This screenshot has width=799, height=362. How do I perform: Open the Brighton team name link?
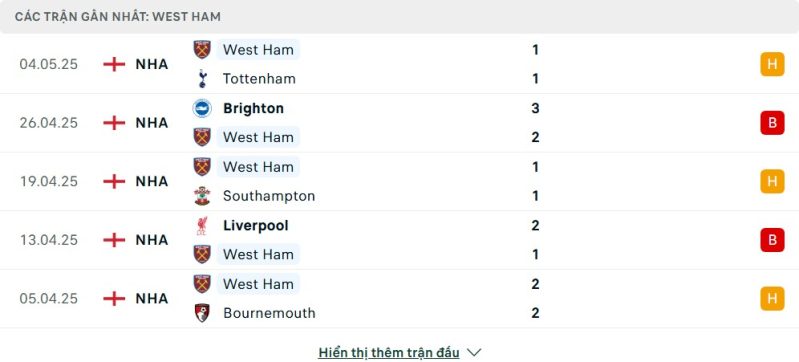253,108
